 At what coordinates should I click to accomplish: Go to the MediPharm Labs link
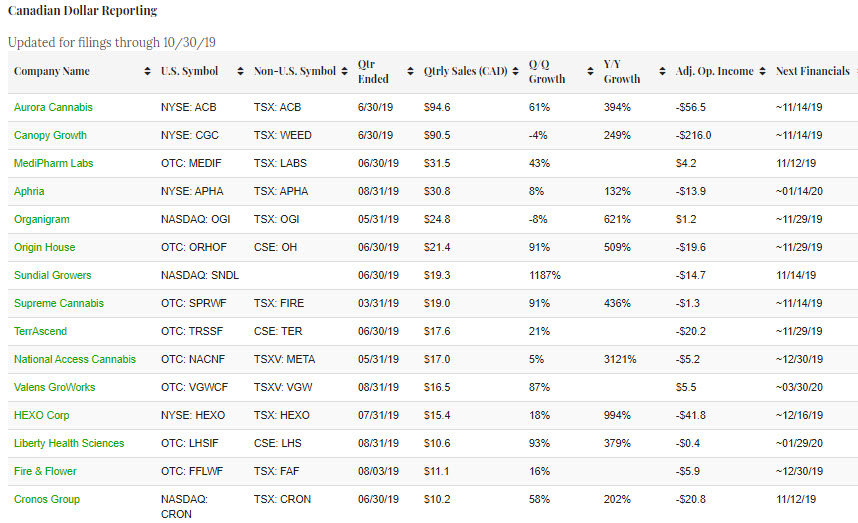[54, 163]
